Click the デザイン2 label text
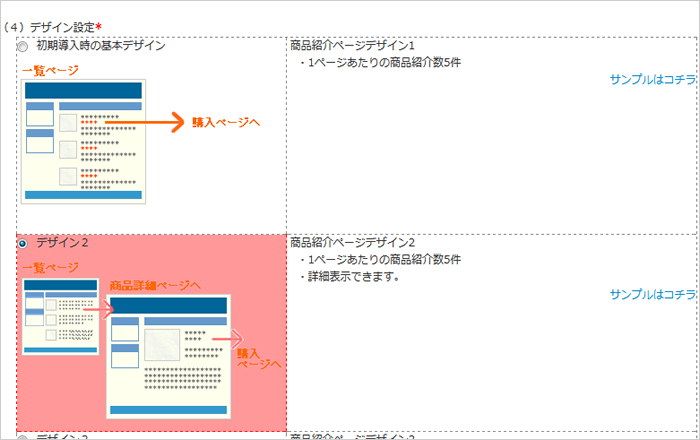This screenshot has height=440, width=700. coord(62,243)
